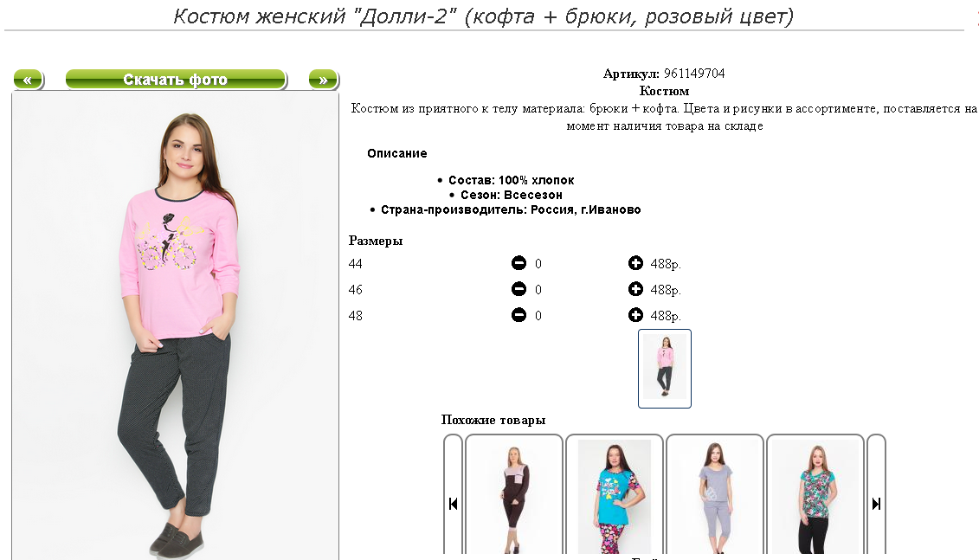Increase quantity for size 46
Screen dimensions: 979x560
point(635,289)
